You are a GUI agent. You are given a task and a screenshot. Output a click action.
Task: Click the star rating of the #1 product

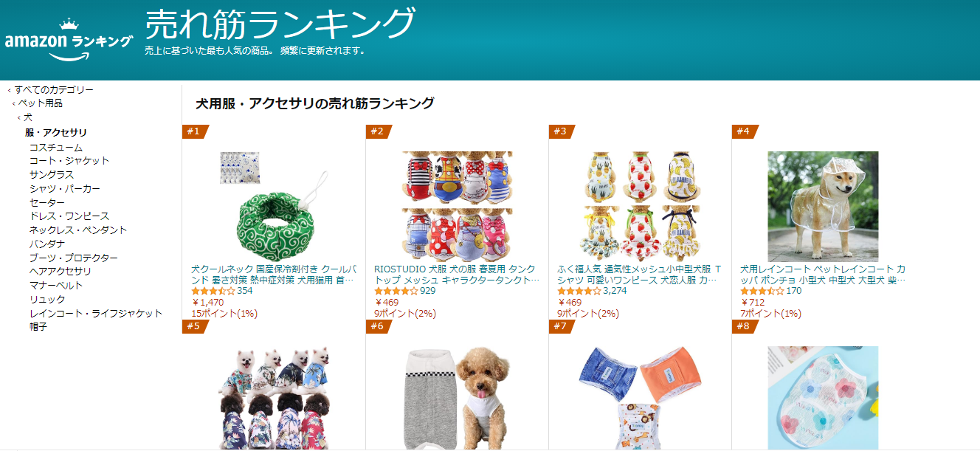tap(213, 291)
